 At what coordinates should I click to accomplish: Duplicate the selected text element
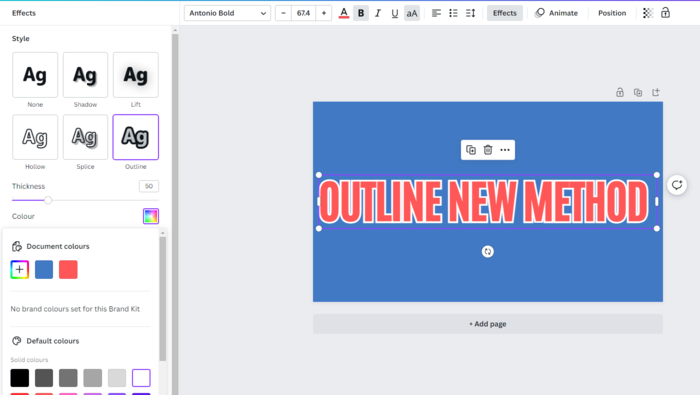pyautogui.click(x=471, y=150)
